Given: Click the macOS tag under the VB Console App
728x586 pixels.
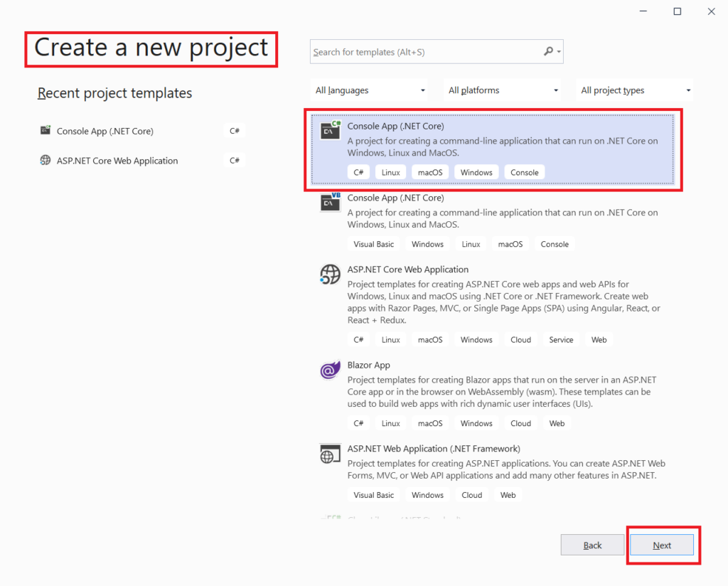Looking at the screenshot, I should coord(510,244).
